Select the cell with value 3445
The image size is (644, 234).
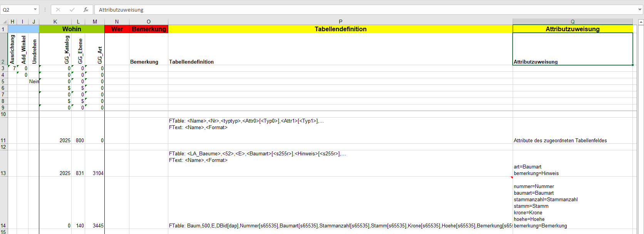pos(95,226)
